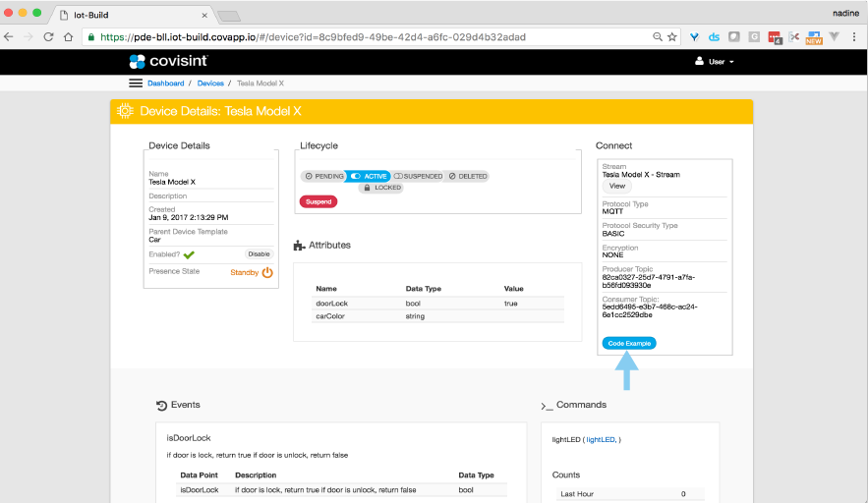Screen dimensions: 868x503
Task: Open the Chrome three-dot menu
Action: coord(855,36)
